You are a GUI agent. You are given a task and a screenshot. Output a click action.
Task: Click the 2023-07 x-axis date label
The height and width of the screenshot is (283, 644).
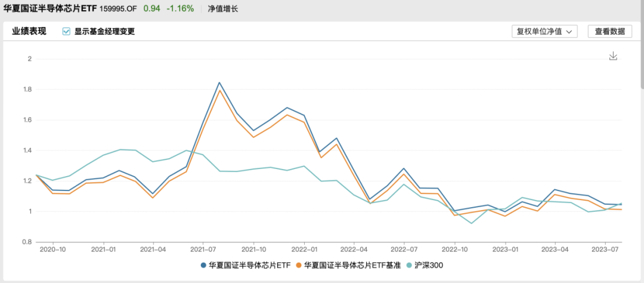606,248
